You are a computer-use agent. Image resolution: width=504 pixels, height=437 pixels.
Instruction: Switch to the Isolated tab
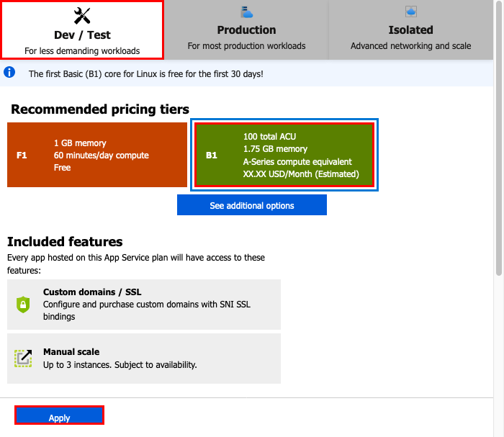coord(411,30)
